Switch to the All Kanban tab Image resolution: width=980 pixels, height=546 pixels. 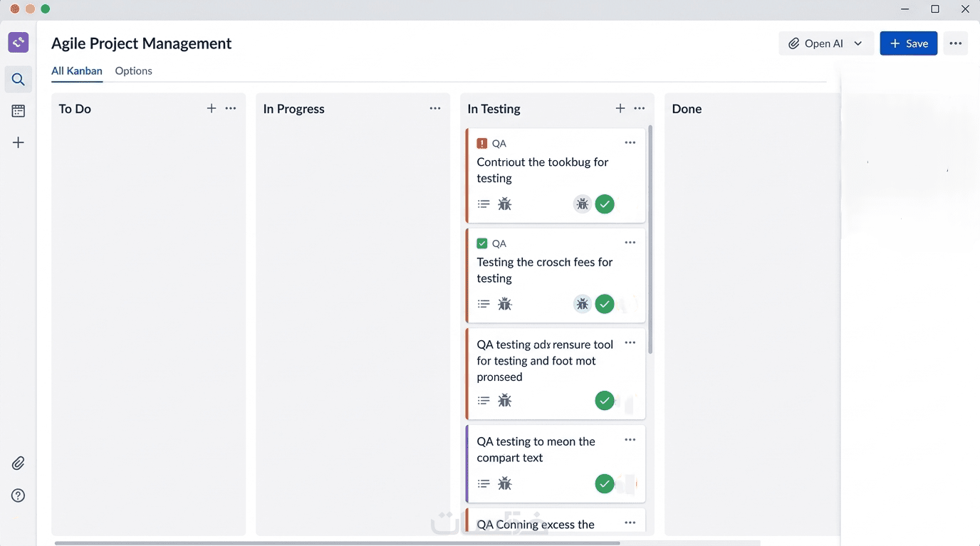pyautogui.click(x=77, y=71)
